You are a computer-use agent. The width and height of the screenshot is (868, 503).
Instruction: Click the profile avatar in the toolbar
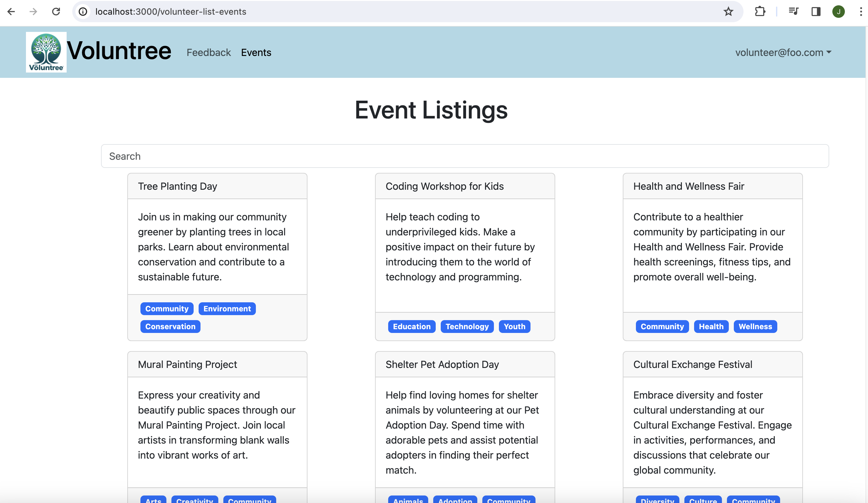[x=839, y=11]
